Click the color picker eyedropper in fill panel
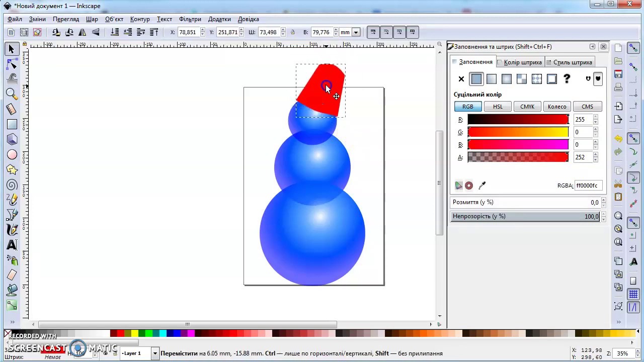The image size is (644, 362). (482, 186)
